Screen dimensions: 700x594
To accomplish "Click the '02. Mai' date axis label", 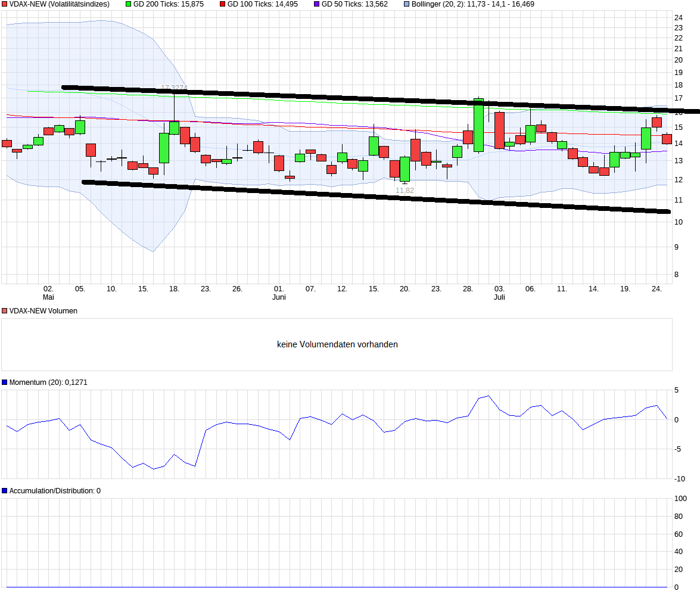I will click(x=48, y=293).
